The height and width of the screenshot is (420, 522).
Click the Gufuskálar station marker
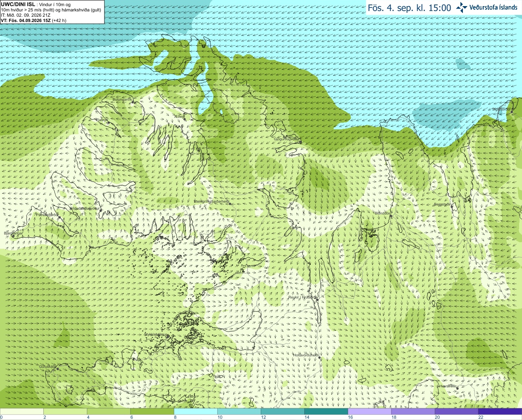tap(58, 369)
